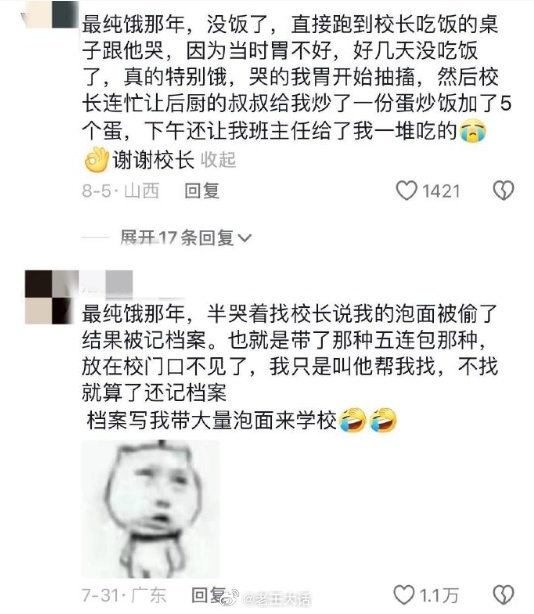Tap the first laughing-crying emoji after 来学校
Image resolution: width=534 pixels, height=614 pixels.
[x=352, y=420]
